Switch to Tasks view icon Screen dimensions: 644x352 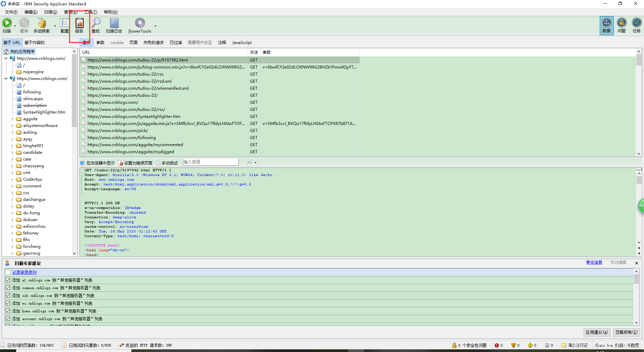[637, 23]
